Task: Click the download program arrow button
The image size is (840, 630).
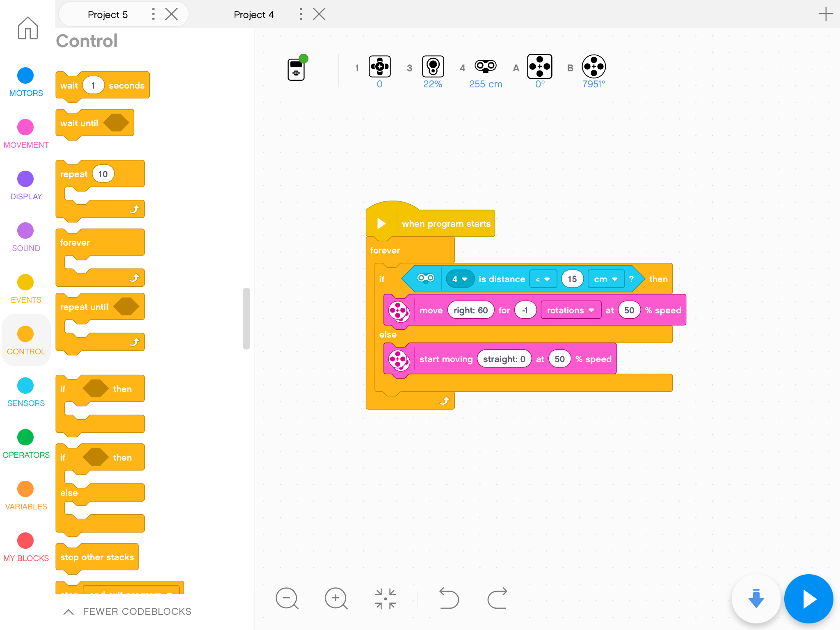Action: click(756, 599)
